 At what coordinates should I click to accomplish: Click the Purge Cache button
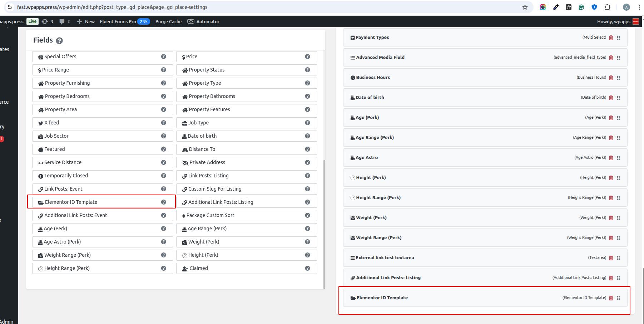pos(168,21)
